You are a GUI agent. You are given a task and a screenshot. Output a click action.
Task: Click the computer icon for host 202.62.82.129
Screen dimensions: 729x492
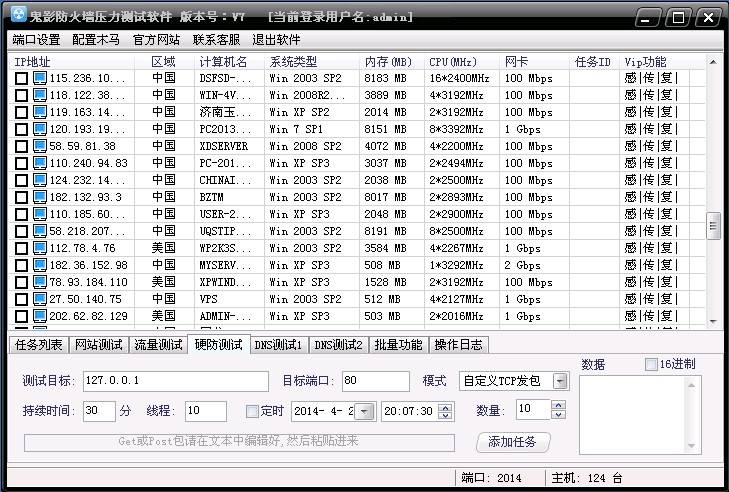tap(40, 316)
